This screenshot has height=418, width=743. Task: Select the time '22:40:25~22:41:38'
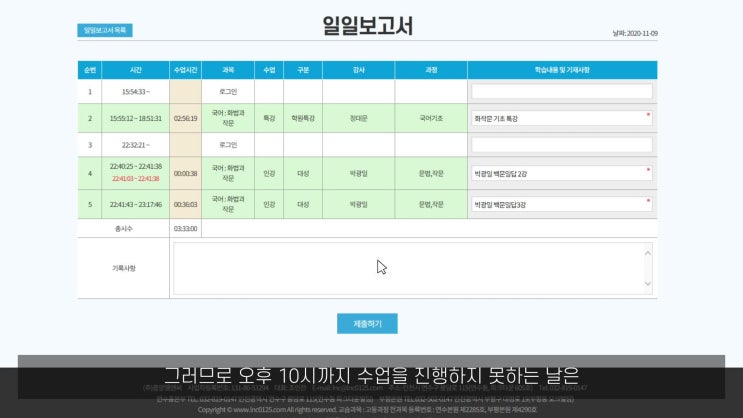136,166
